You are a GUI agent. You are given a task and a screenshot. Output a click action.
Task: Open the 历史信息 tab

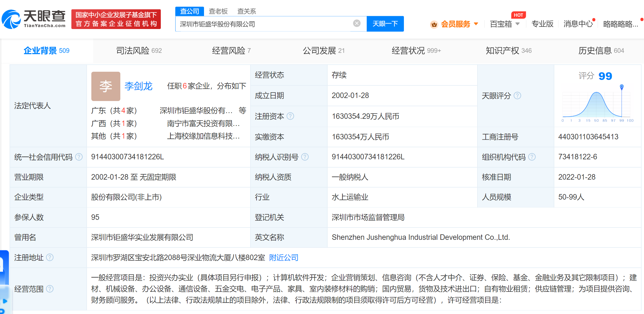pyautogui.click(x=601, y=51)
